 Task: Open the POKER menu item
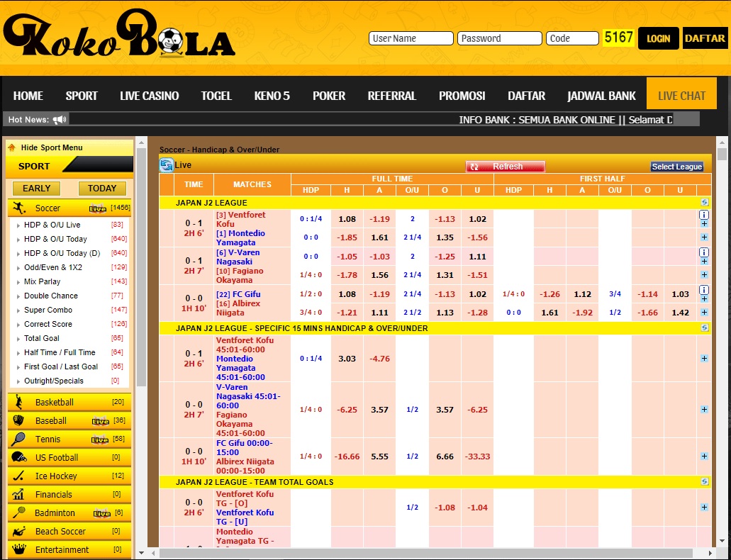click(x=329, y=96)
